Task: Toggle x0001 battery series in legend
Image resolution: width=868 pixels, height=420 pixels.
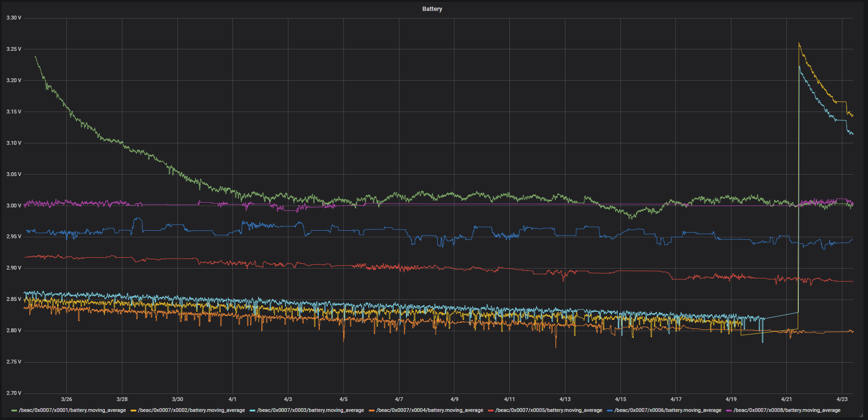Action: pos(72,411)
